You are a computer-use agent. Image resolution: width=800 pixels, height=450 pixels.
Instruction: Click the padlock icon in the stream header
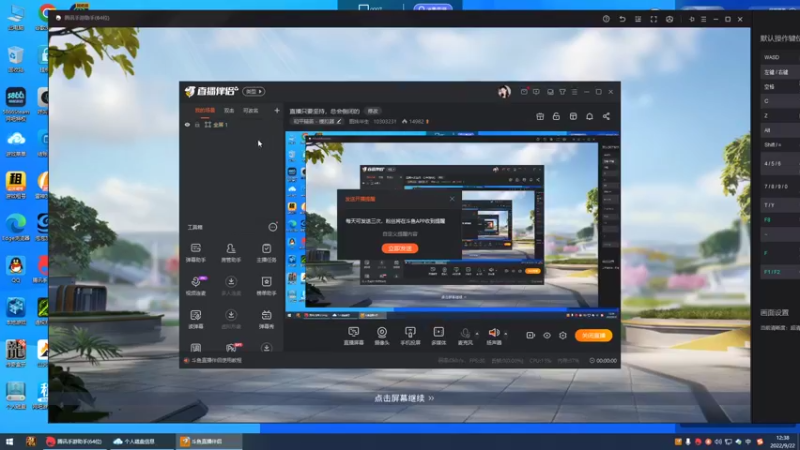tap(556, 116)
